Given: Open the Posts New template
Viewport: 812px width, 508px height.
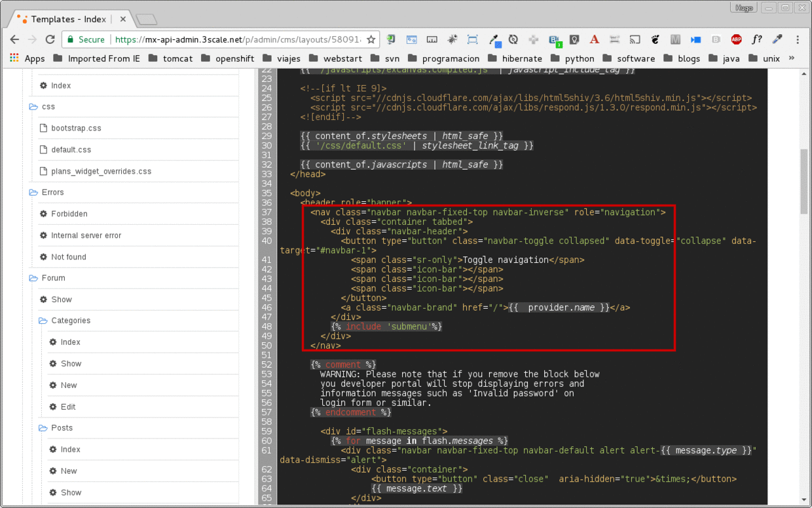Looking at the screenshot, I should tap(69, 471).
